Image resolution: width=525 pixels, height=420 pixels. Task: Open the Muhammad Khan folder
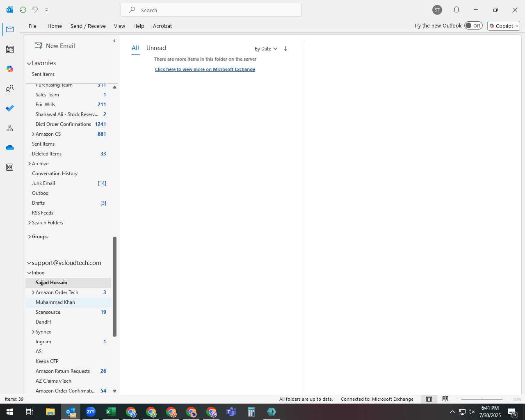click(68, 302)
